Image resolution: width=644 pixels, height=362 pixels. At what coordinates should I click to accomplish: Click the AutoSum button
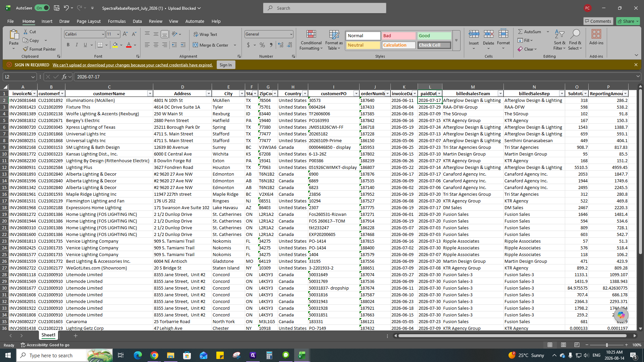pyautogui.click(x=530, y=32)
